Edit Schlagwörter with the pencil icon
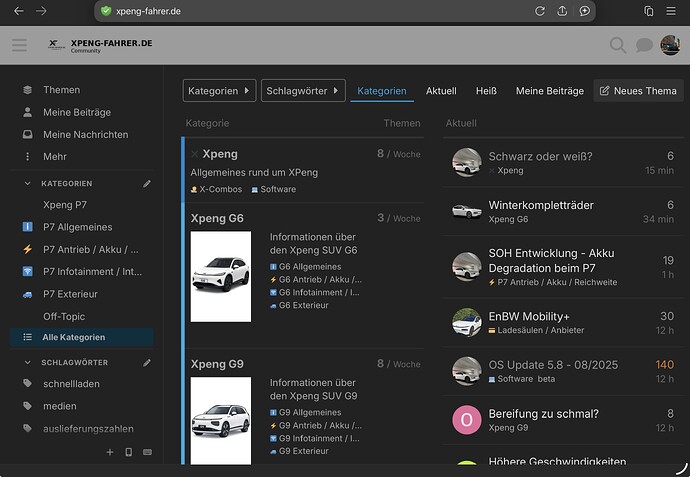690x477 pixels. [147, 362]
